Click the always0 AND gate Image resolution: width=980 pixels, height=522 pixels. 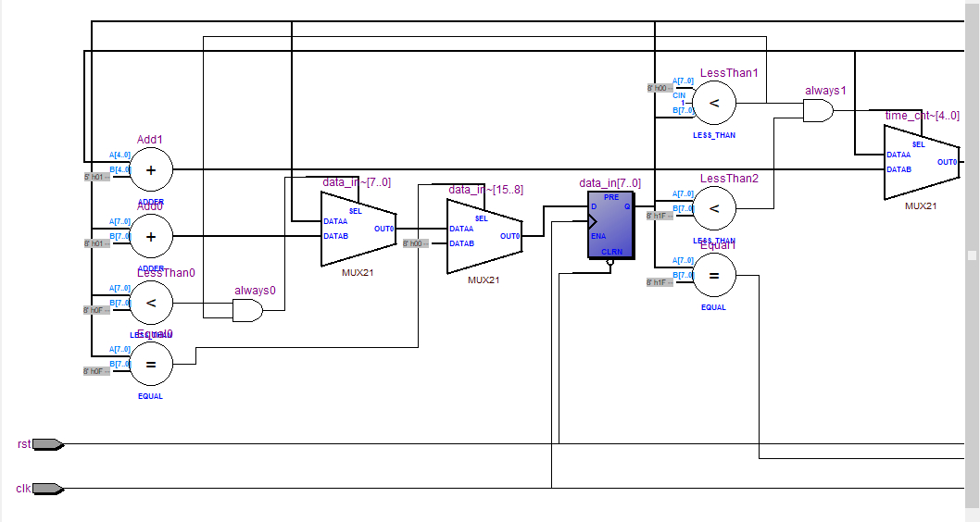tap(246, 313)
